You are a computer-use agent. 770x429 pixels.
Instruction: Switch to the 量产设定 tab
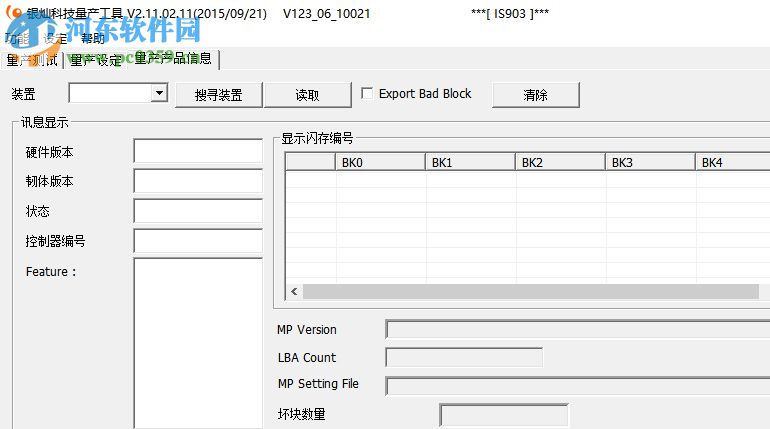95,60
